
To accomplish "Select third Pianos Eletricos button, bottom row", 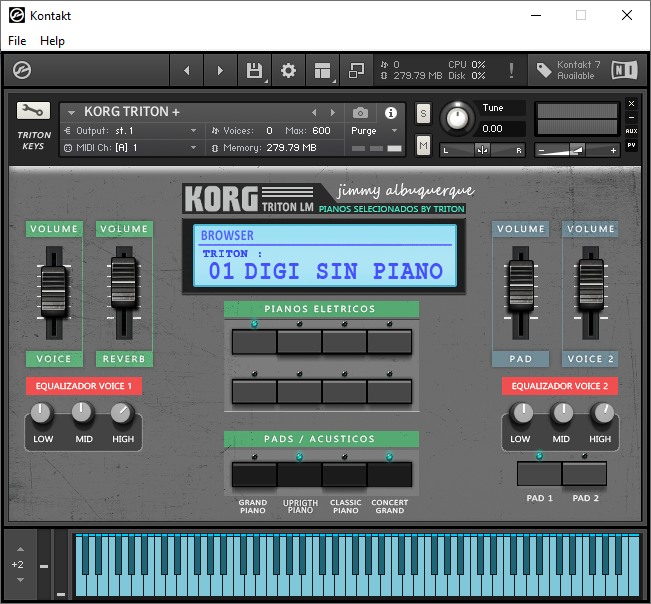I will tap(344, 391).
